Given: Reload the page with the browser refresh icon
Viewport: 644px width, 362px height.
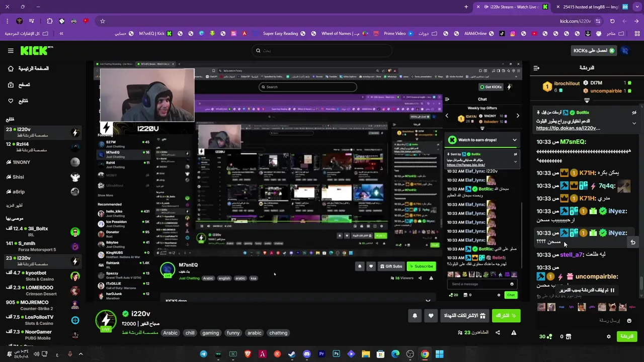Looking at the screenshot, I should [612, 21].
